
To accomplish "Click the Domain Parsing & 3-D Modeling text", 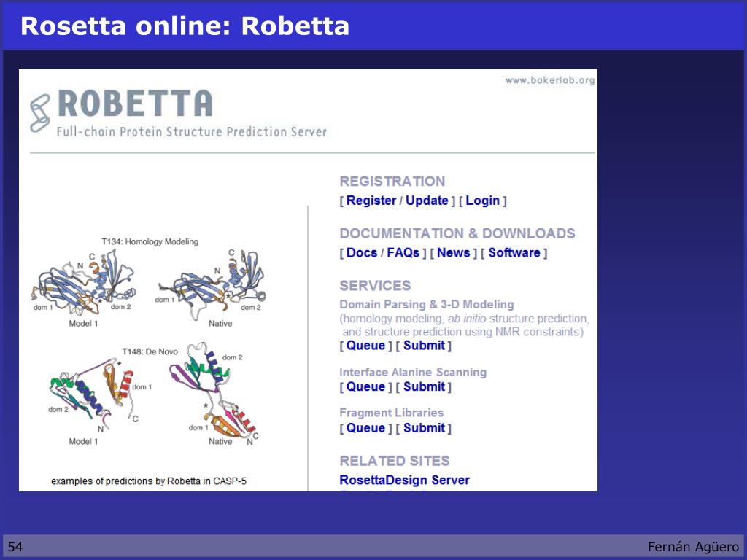I will [426, 304].
